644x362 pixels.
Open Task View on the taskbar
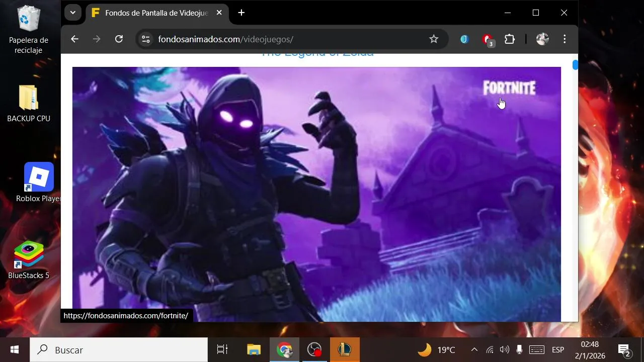coord(222,349)
